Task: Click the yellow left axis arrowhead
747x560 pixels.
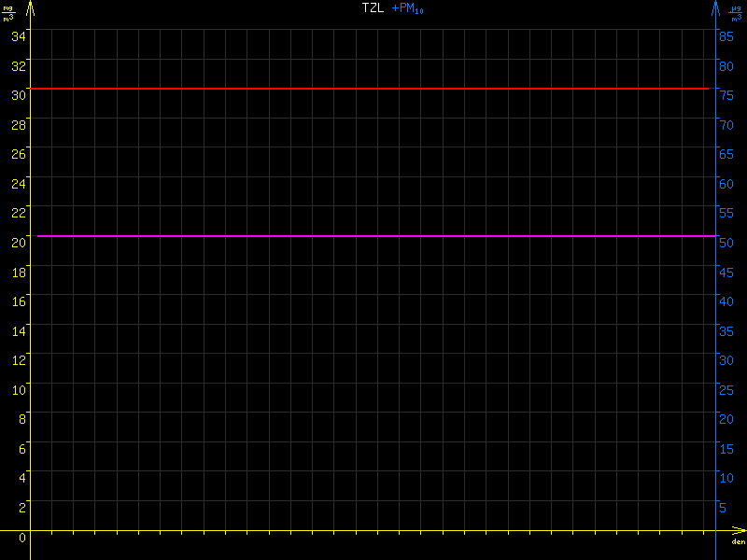Action: [x=31, y=7]
